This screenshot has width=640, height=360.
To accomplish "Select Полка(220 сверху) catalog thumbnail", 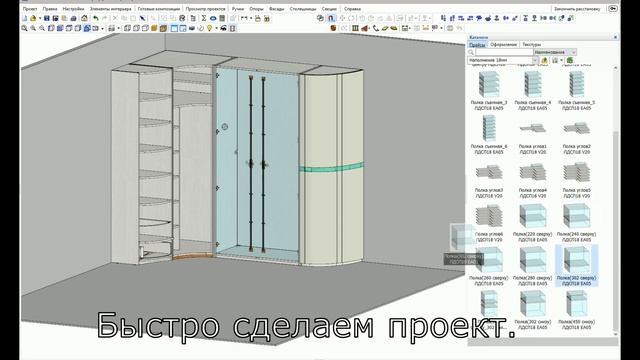I will pyautogui.click(x=533, y=216).
